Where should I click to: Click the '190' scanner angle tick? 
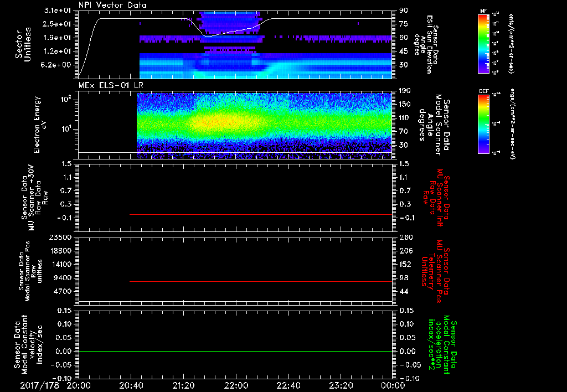coord(405,91)
